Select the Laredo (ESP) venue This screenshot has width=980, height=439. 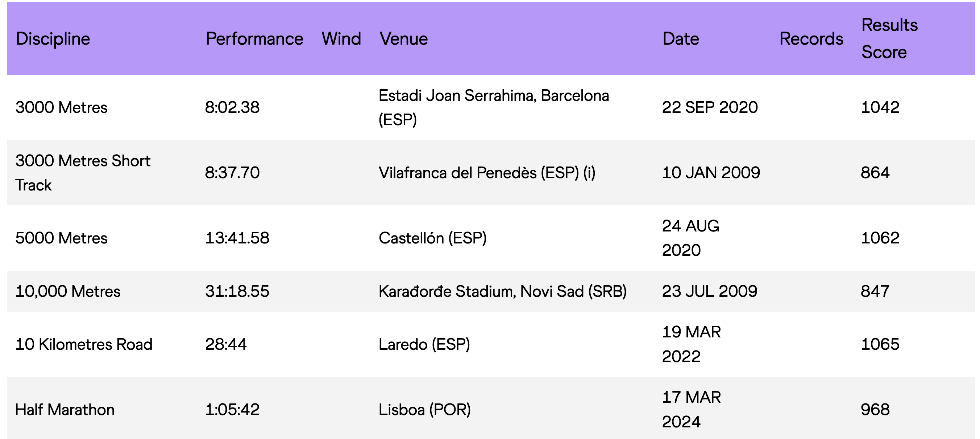[x=424, y=344]
